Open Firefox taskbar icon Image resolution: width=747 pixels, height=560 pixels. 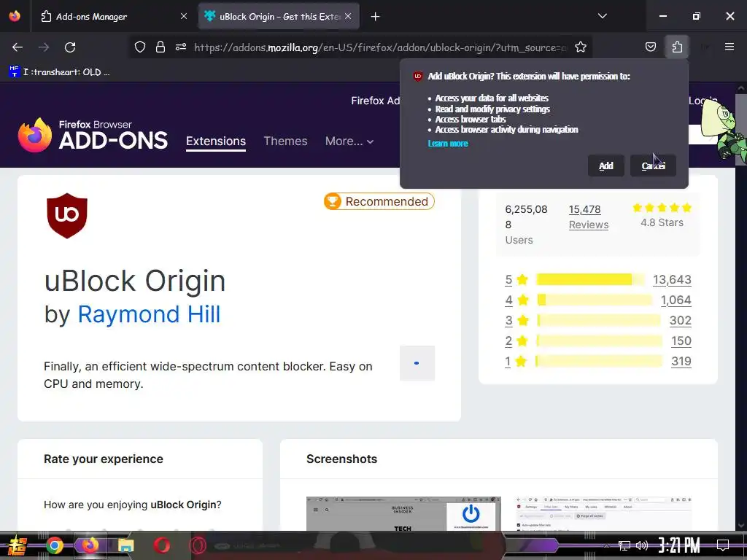click(90, 545)
